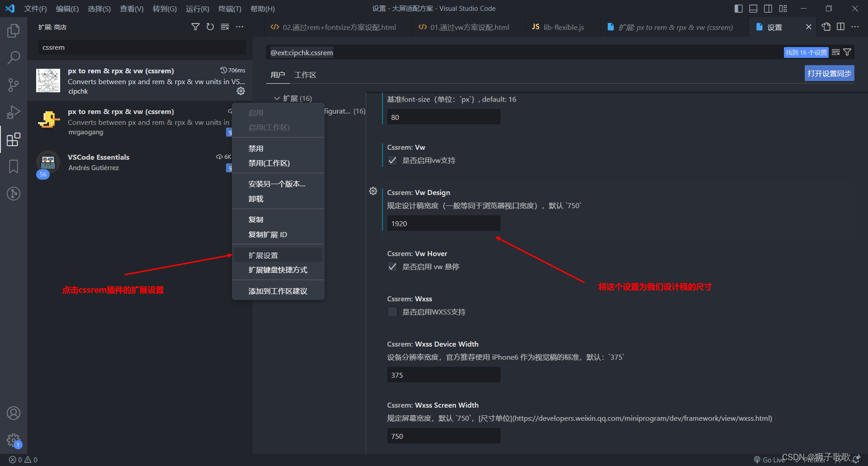Choose 扩展设置 in context menu
868x466 pixels.
pos(278,255)
